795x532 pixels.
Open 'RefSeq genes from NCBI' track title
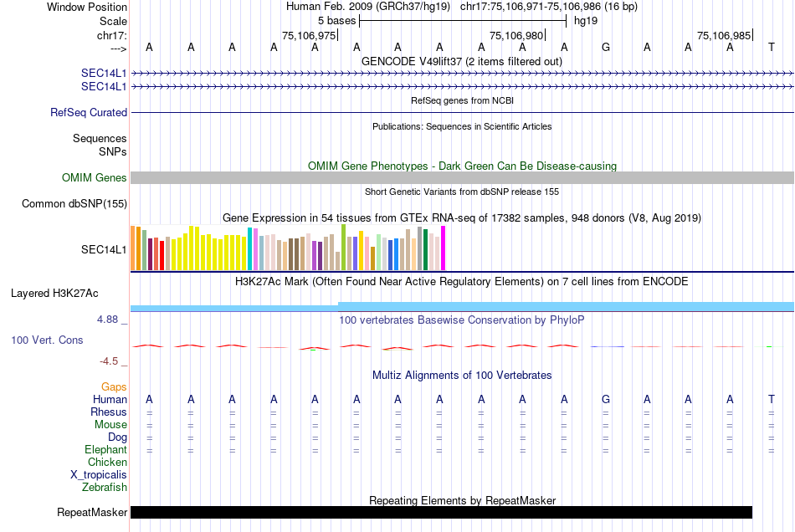462,100
